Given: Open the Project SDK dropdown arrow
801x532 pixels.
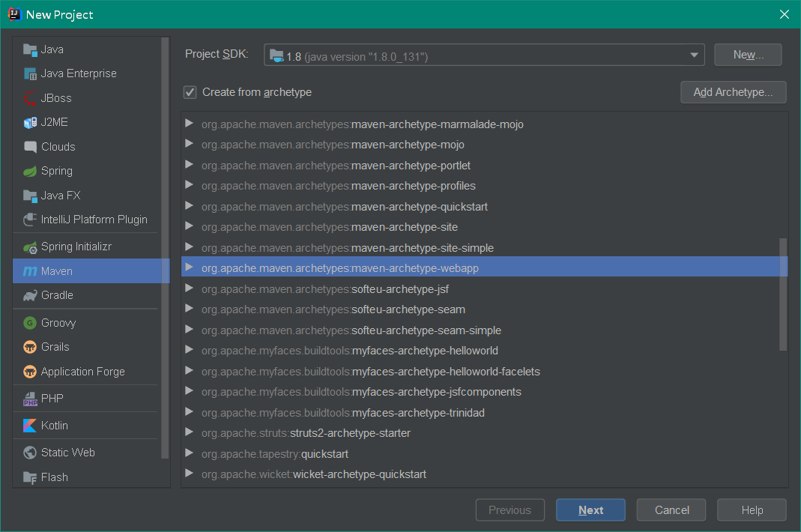Looking at the screenshot, I should click(694, 55).
